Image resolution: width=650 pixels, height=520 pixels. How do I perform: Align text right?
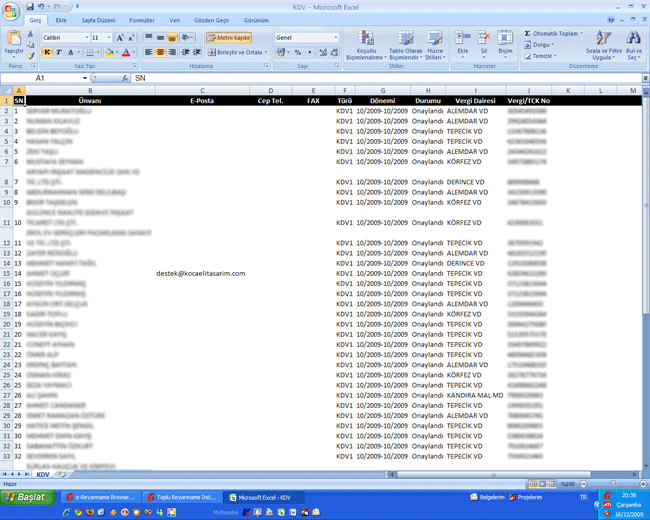pos(172,52)
